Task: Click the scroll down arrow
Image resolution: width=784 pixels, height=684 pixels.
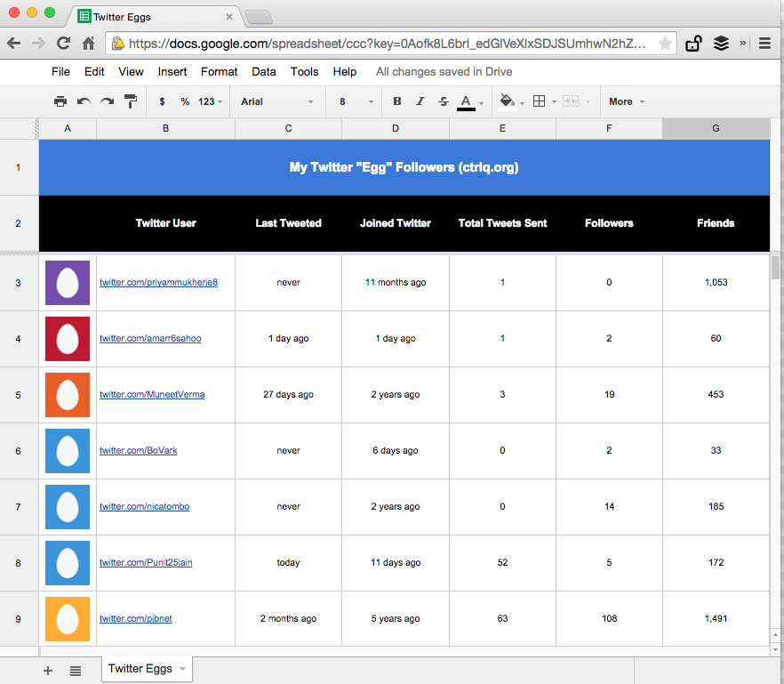Action: click(x=775, y=649)
